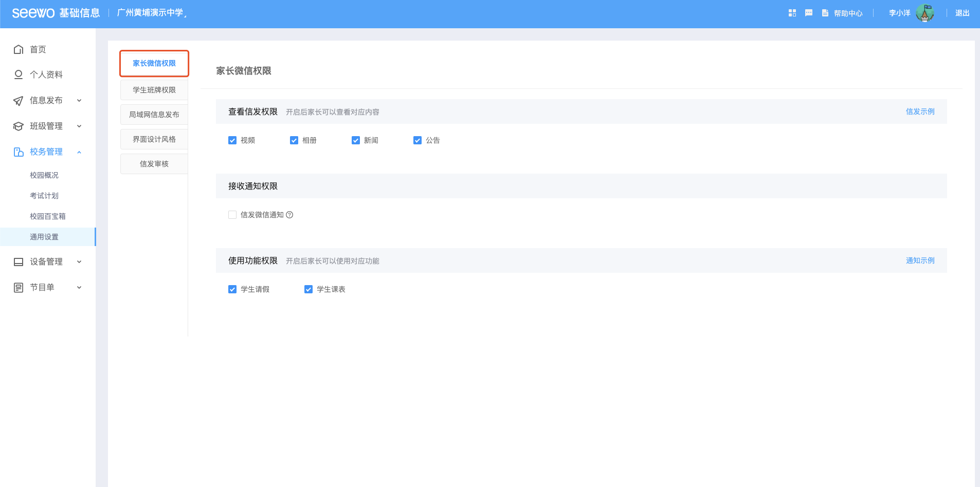Click help icon beside 信发微信通知

click(x=289, y=215)
